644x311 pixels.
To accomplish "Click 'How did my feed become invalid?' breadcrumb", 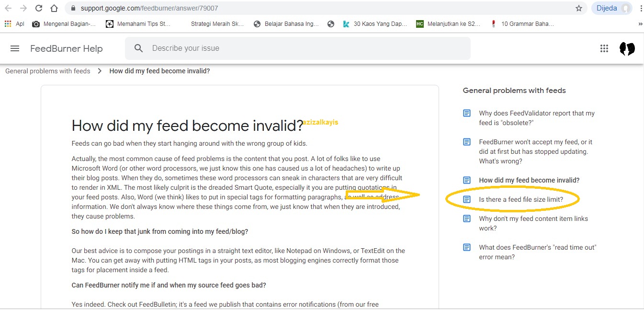I will point(159,71).
